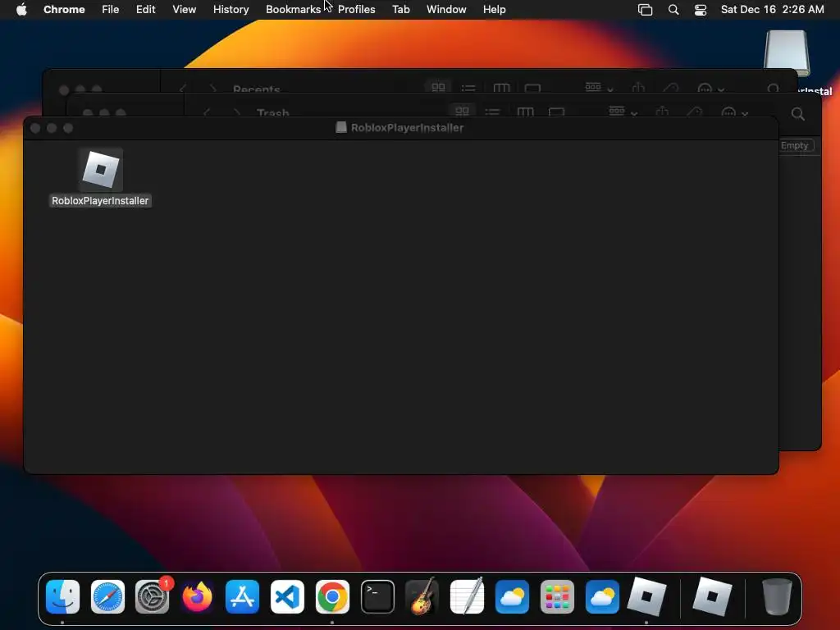Switch Trash window to icon view

[x=462, y=112]
